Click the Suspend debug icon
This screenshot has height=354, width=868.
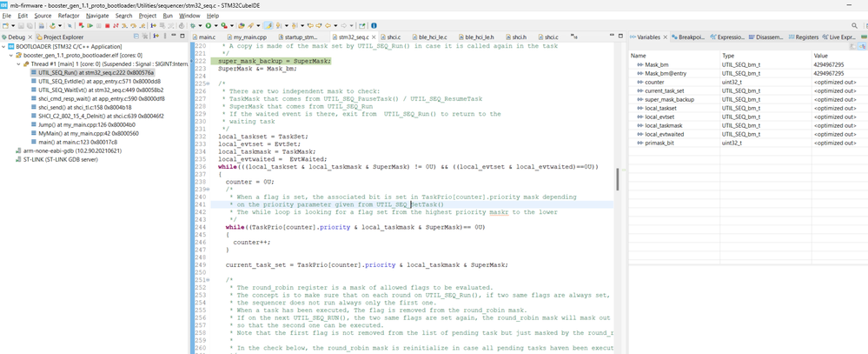[x=98, y=25]
